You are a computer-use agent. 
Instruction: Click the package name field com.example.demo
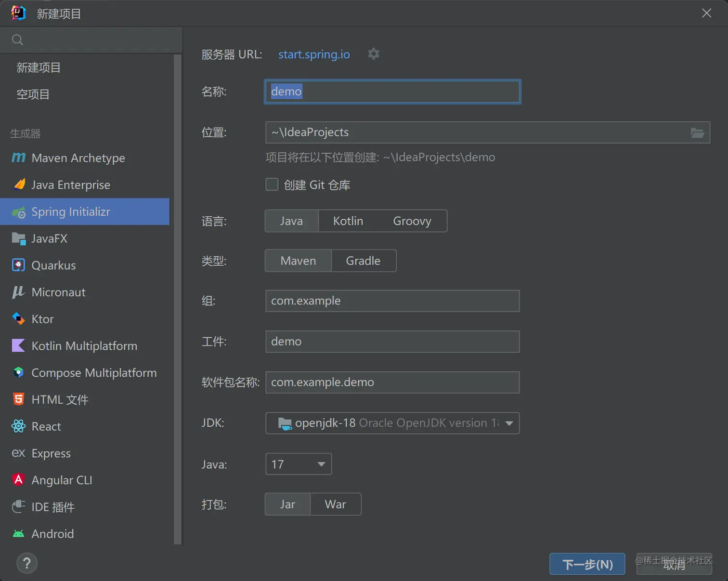(x=392, y=382)
